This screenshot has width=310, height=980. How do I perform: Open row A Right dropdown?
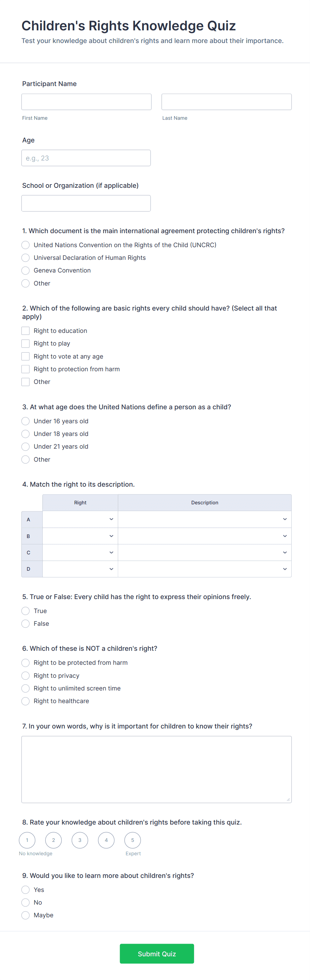[80, 519]
